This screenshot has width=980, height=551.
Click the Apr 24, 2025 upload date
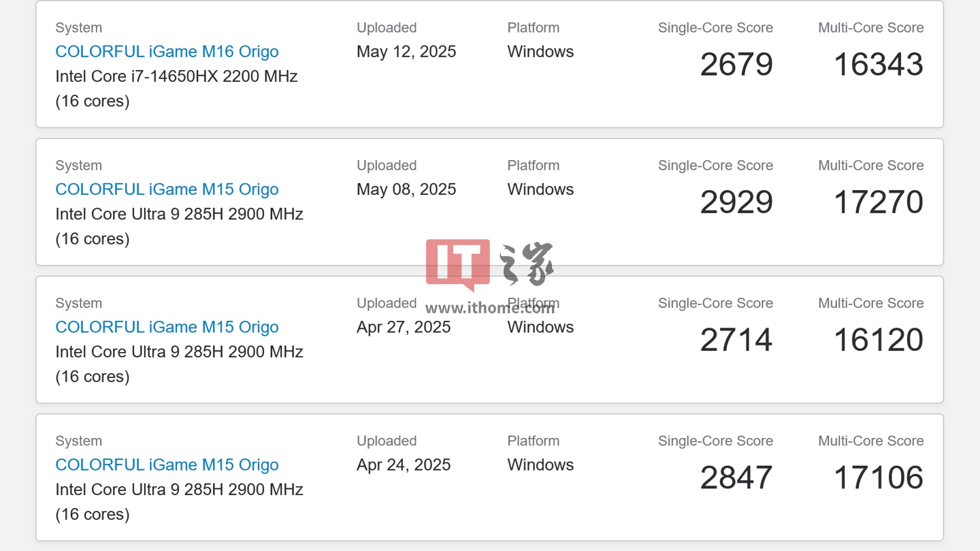pyautogui.click(x=404, y=465)
